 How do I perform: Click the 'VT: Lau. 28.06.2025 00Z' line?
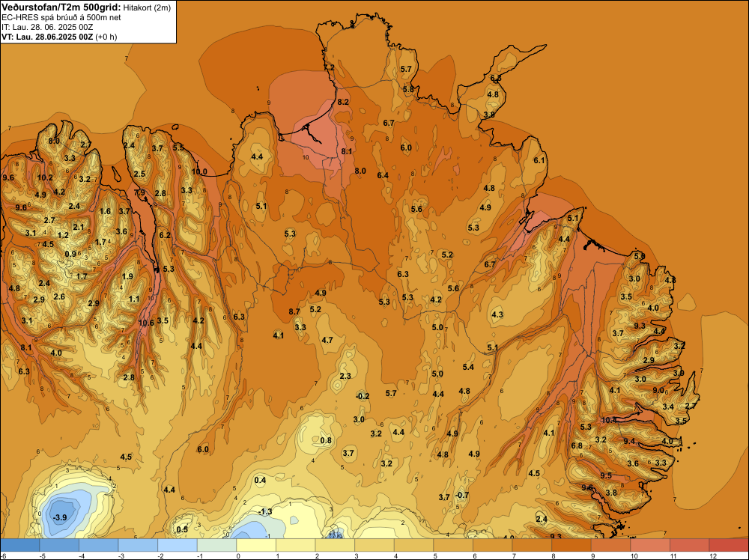coord(47,37)
